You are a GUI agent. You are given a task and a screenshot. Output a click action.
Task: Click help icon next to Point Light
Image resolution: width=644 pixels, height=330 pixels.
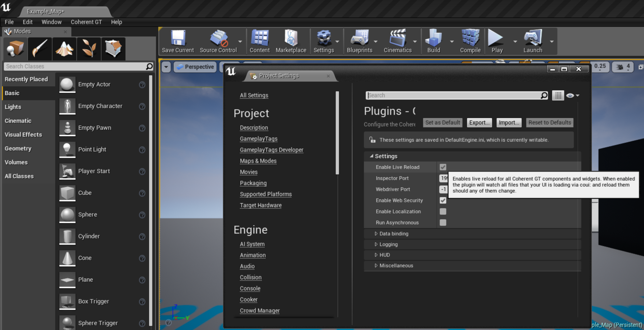point(142,150)
